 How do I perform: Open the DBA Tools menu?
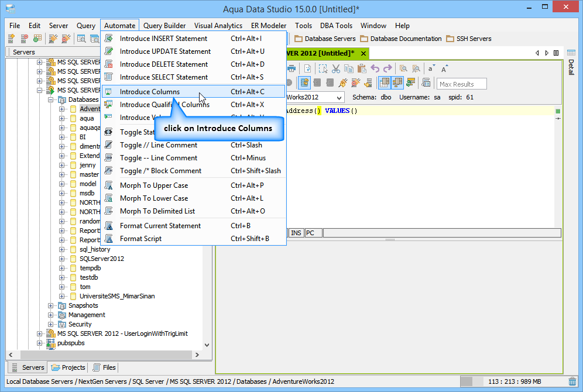(336, 26)
